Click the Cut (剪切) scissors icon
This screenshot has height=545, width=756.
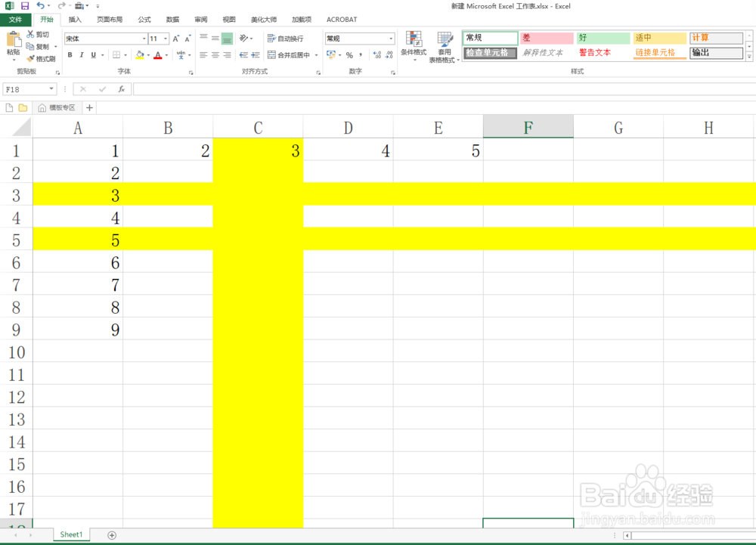[x=31, y=34]
